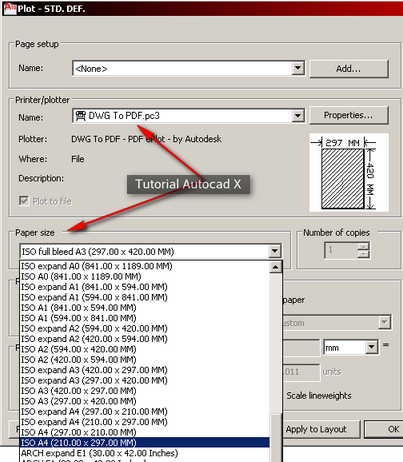Toggle the Plot to file checkbox
Screen dimensions: 403x462
(x=24, y=201)
